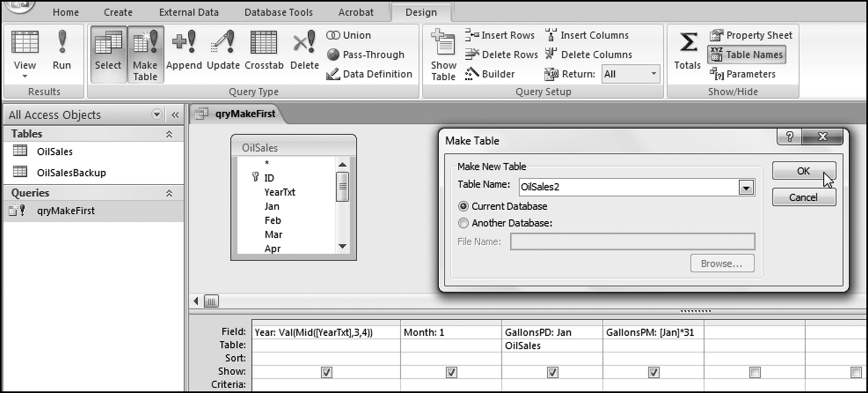Viewport: 868px width, 393px height.
Task: Collapse the navigation pane shutter
Action: point(175,114)
